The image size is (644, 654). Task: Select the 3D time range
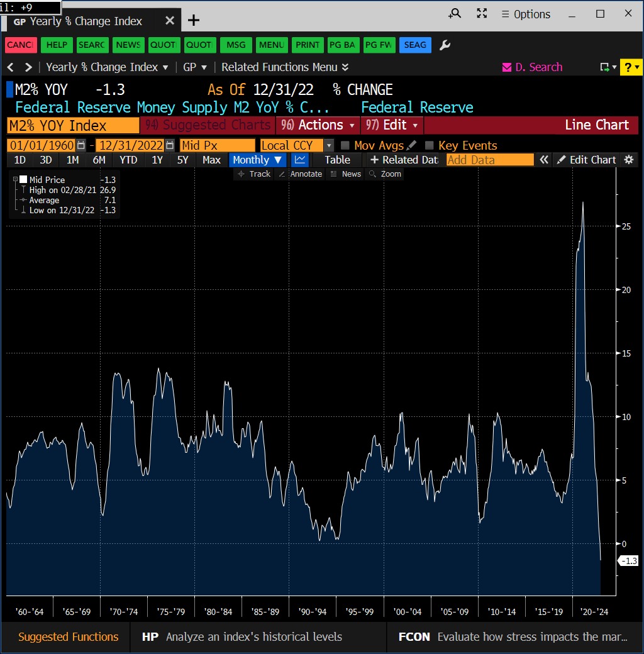pos(46,160)
